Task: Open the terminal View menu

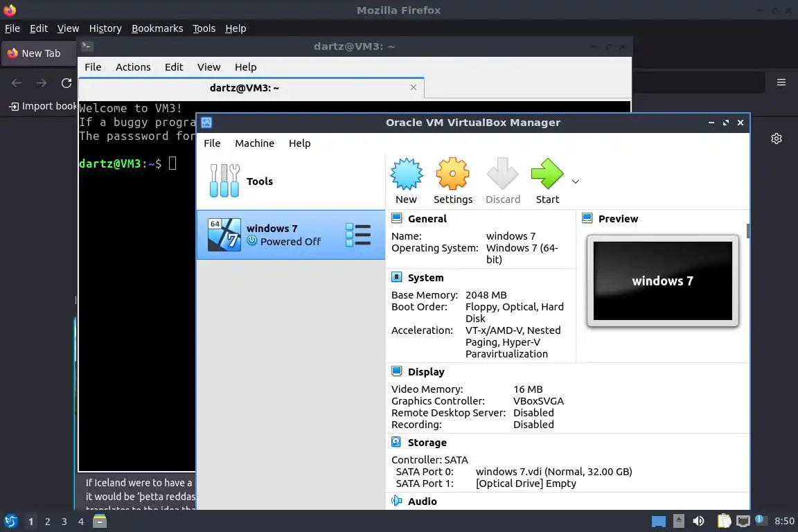Action: 209,67
